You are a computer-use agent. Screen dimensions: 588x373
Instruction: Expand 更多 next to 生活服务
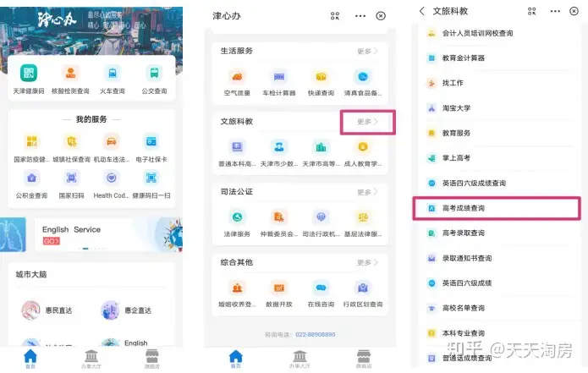click(x=367, y=51)
